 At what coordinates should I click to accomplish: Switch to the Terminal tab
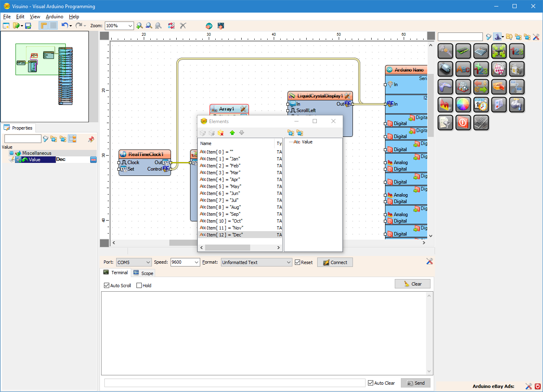[116, 273]
